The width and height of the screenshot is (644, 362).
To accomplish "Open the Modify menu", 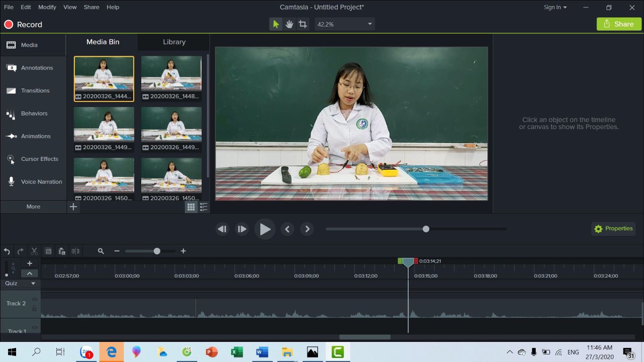I will click(47, 7).
